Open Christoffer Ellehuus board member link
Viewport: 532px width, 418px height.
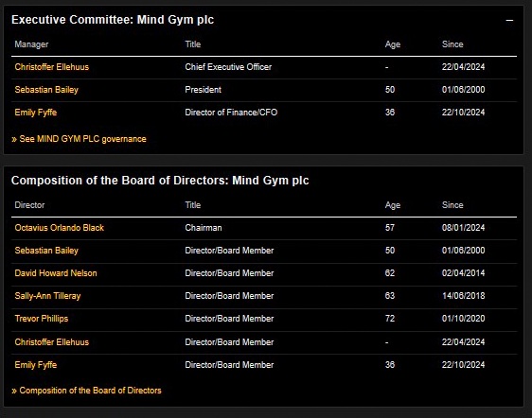click(x=51, y=341)
